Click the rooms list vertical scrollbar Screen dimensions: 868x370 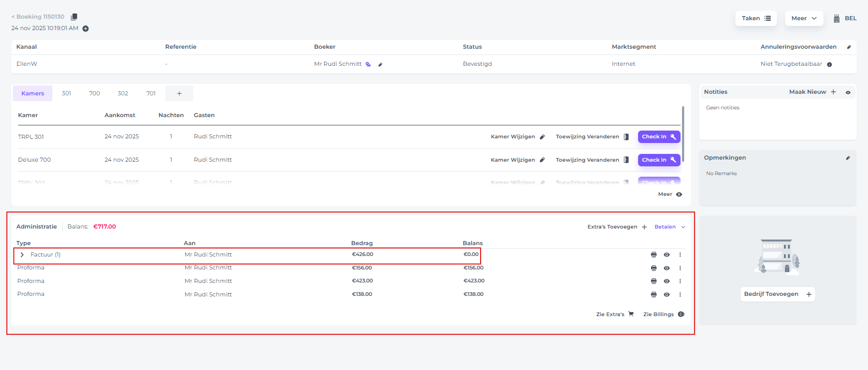coord(683,134)
